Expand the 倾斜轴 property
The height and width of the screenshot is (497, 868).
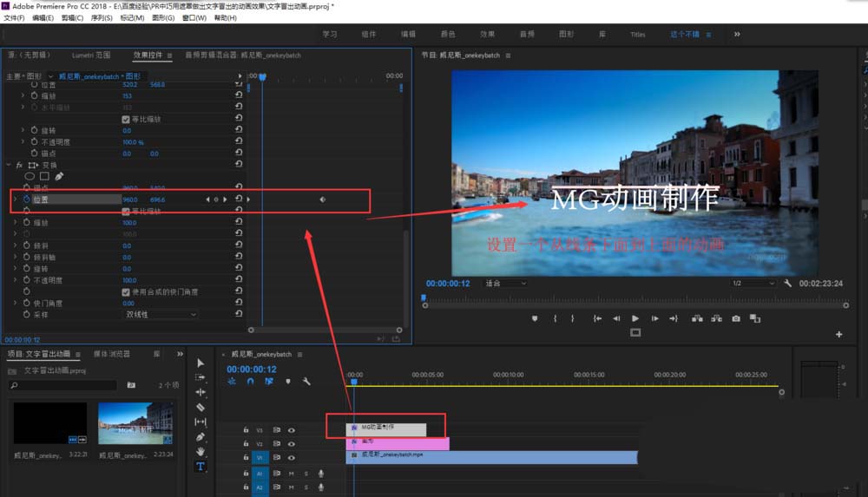click(x=15, y=257)
